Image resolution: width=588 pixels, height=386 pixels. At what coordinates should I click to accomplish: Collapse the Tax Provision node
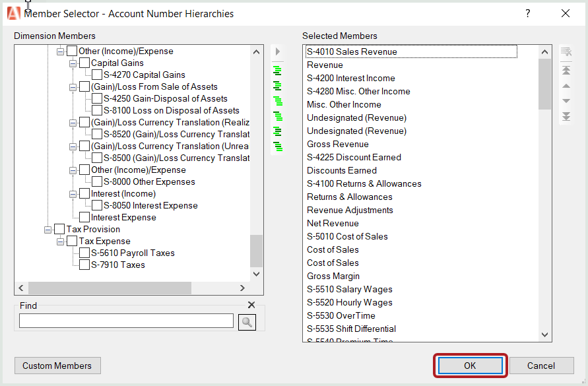(48, 230)
